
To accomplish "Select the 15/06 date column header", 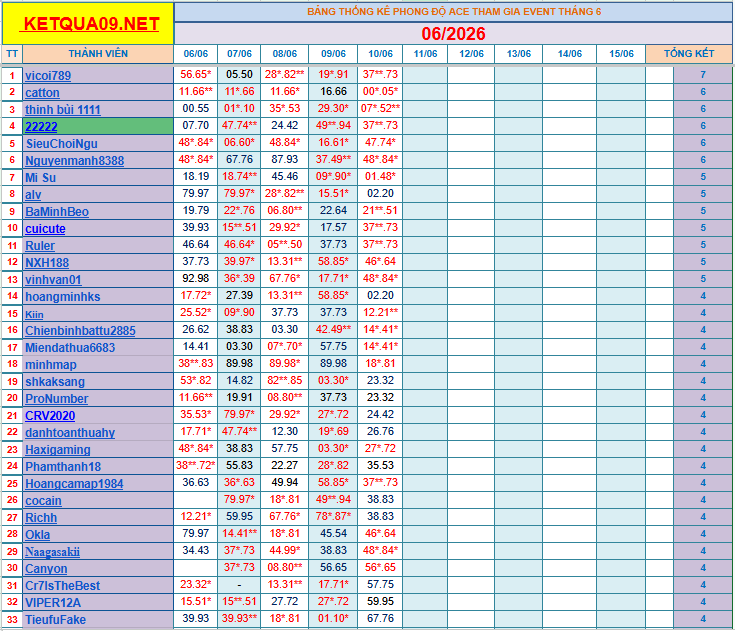I will [621, 53].
